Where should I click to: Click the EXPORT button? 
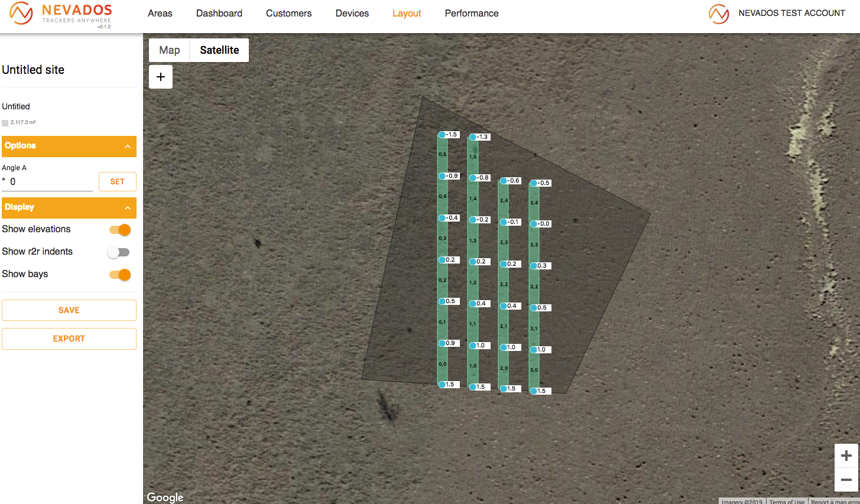coord(69,339)
